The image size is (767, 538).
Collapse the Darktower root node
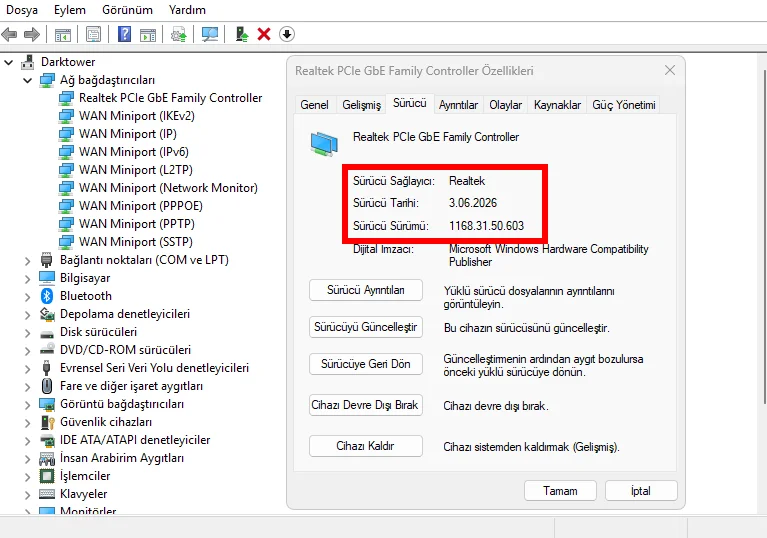[x=8, y=62]
